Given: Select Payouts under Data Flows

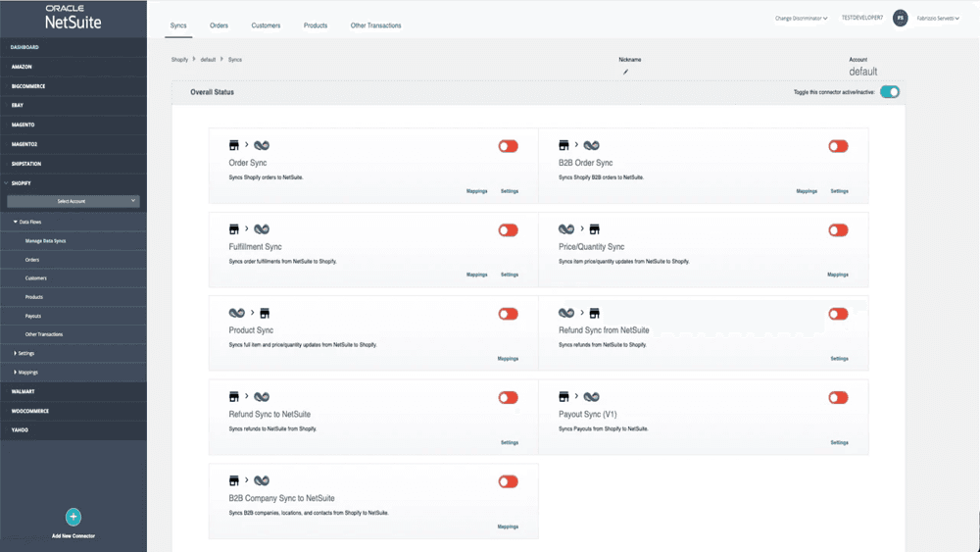Looking at the screenshot, I should point(33,316).
